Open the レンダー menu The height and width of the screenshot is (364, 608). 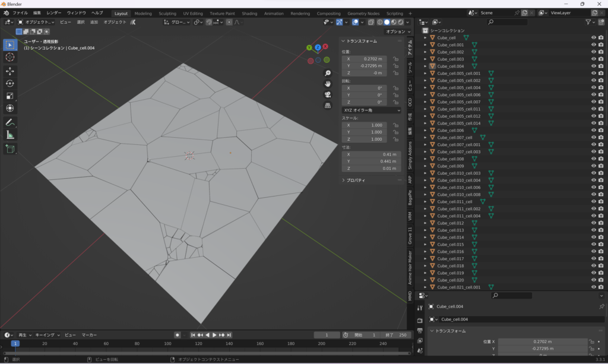[54, 12]
